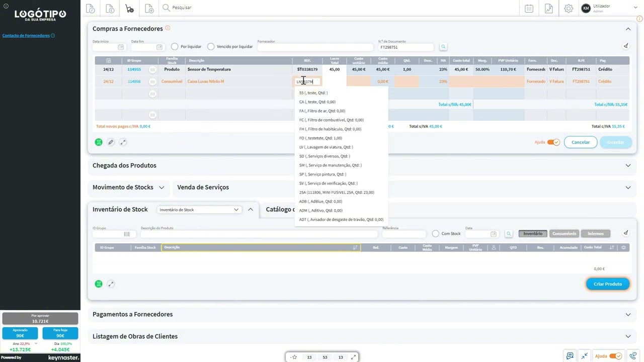The width and height of the screenshot is (644, 362).
Task: Click the Criar Produto button
Action: (x=607, y=284)
